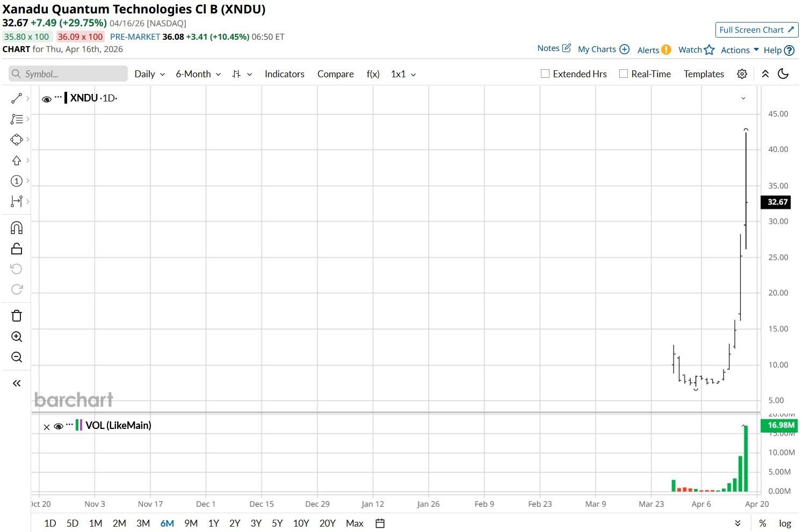
Task: Select the arrow marker tool
Action: pyautogui.click(x=17, y=161)
